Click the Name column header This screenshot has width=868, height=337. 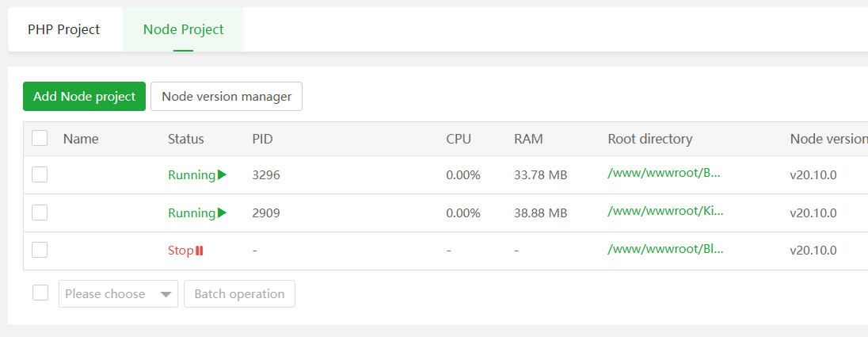81,140
